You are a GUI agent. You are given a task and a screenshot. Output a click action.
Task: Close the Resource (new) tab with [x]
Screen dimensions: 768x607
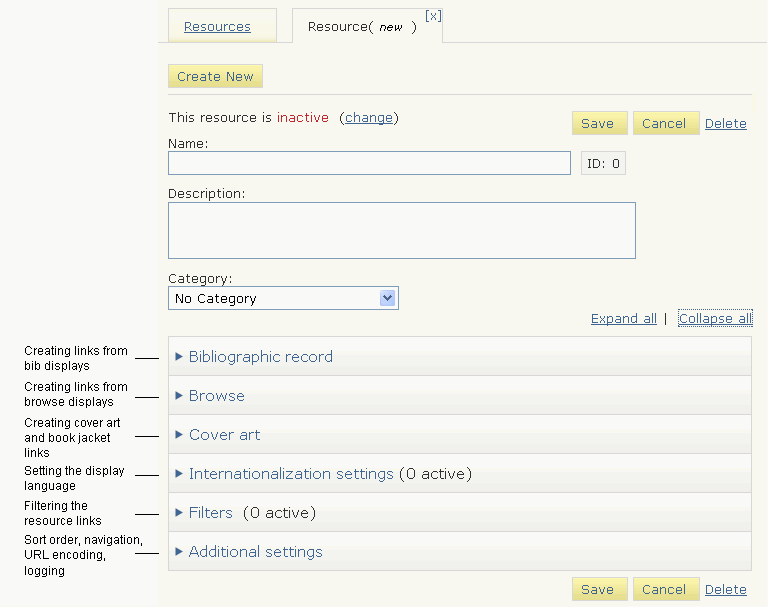(x=433, y=16)
